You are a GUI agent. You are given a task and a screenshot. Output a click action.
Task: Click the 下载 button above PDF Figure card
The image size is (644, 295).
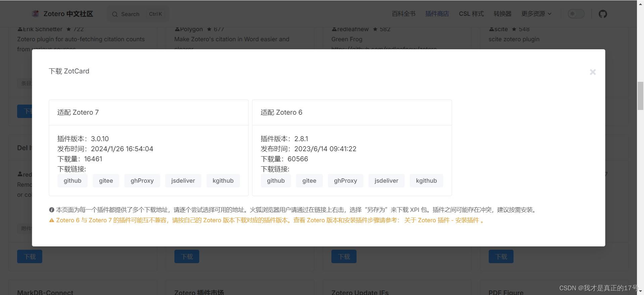(x=501, y=256)
